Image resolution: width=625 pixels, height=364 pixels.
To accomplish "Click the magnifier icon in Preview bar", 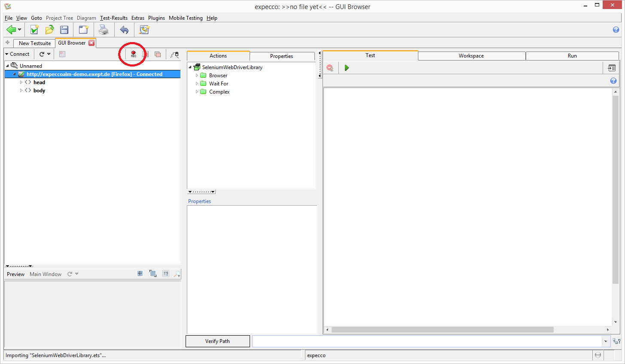I will click(177, 274).
